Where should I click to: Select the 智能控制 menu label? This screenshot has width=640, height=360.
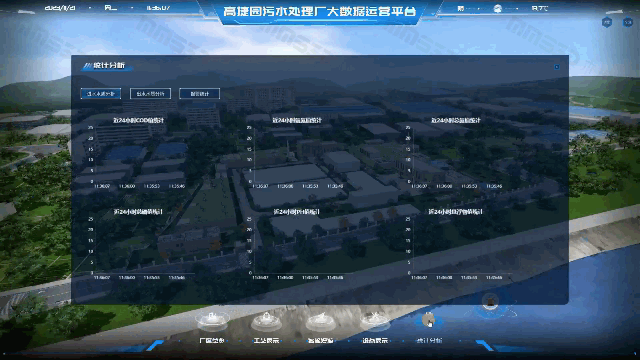coord(321,340)
